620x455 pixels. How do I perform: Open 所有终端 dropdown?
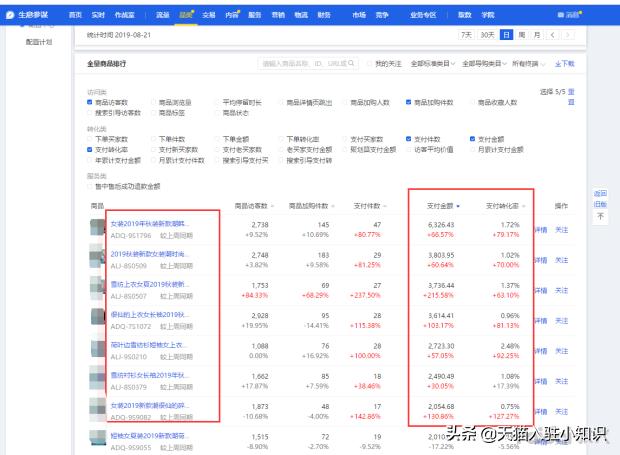click(x=528, y=64)
